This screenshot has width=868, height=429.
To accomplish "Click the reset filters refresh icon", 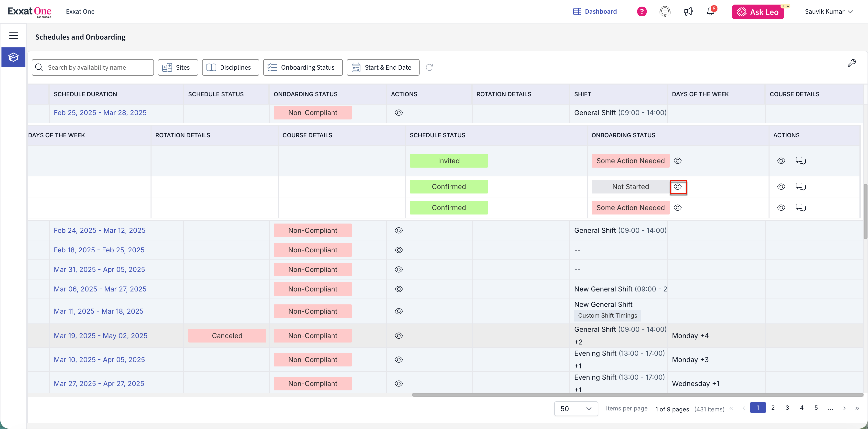I will pyautogui.click(x=429, y=67).
